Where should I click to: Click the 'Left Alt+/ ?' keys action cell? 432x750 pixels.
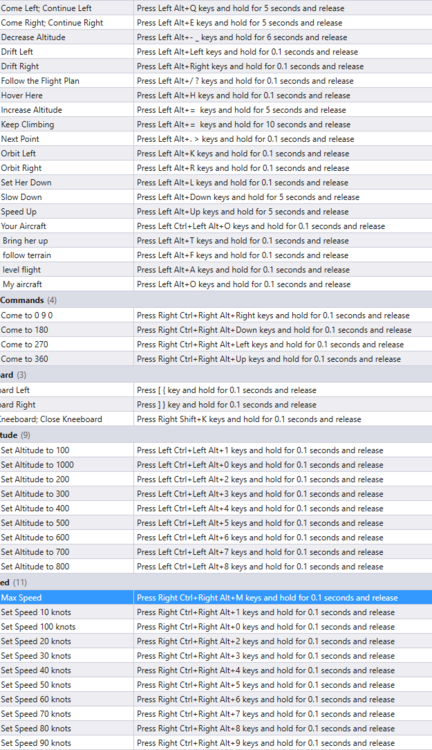pos(283,81)
